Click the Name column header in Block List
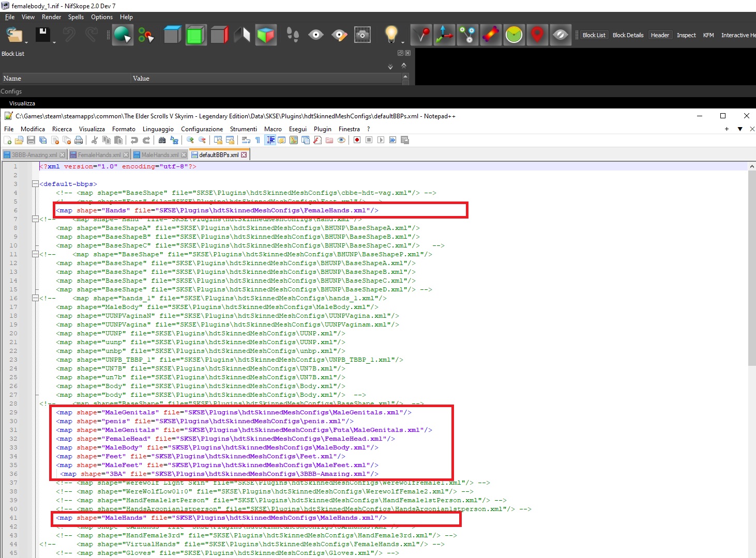Viewport: 756px width, 558px height. click(65, 79)
